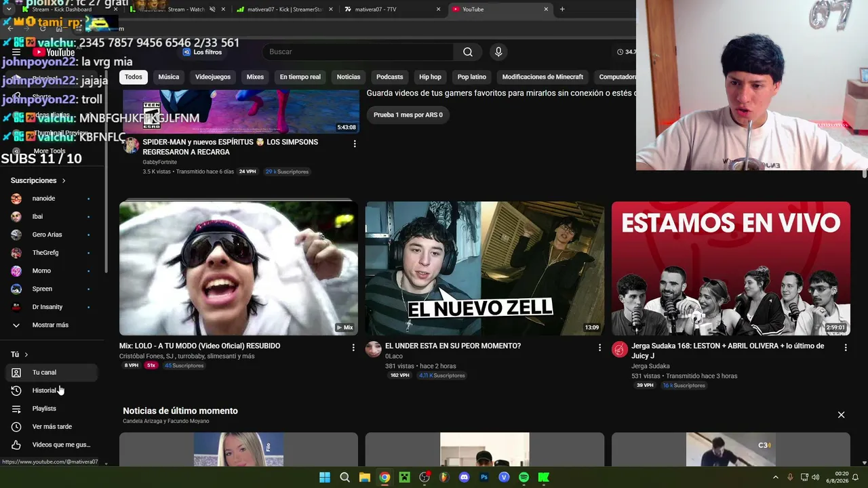Viewport: 868px width, 488px height.
Task: Open the YouTube hamburger guide menu
Action: [x=16, y=52]
